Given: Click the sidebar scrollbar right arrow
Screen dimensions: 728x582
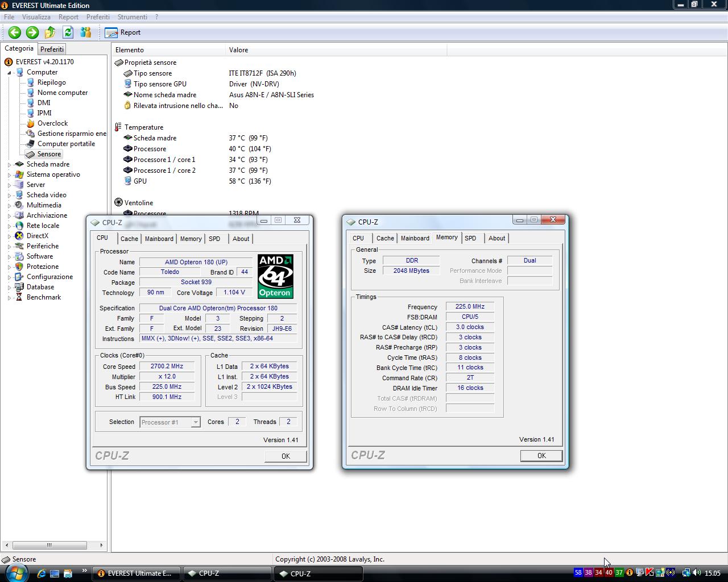Looking at the screenshot, I should click(x=101, y=545).
